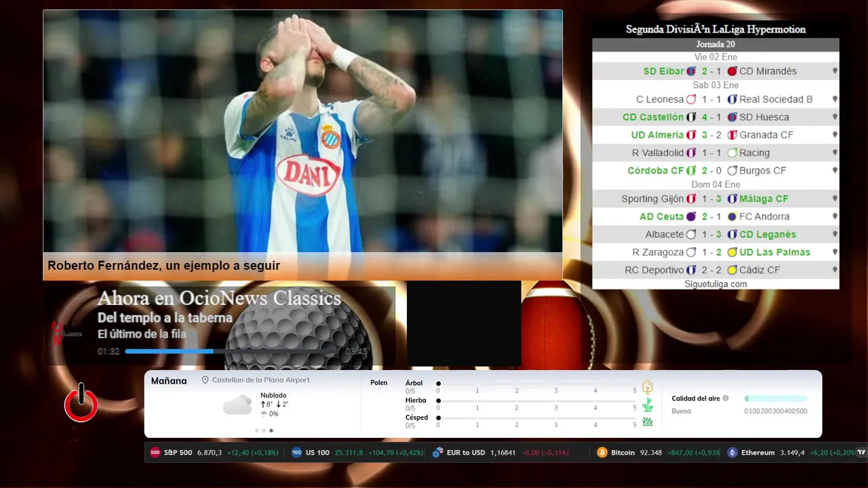Screen dimensions: 868x488
Task: Select the second weather carousel dot
Action: [x=264, y=430]
